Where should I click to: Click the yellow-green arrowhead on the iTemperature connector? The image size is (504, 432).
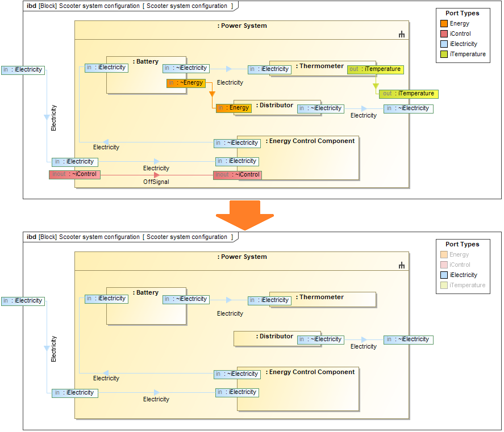[376, 86]
